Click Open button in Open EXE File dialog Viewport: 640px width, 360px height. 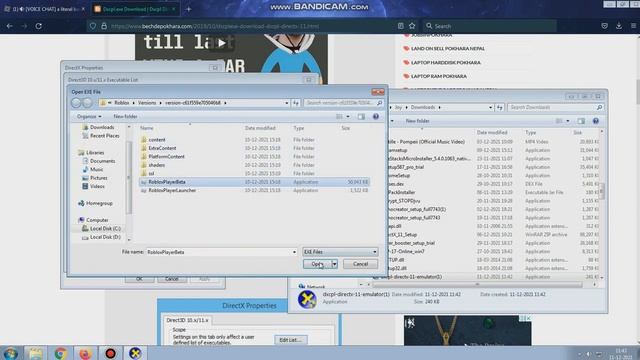(317, 264)
